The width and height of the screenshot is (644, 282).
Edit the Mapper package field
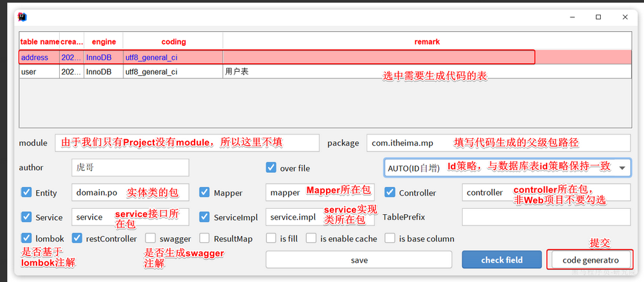pos(320,192)
